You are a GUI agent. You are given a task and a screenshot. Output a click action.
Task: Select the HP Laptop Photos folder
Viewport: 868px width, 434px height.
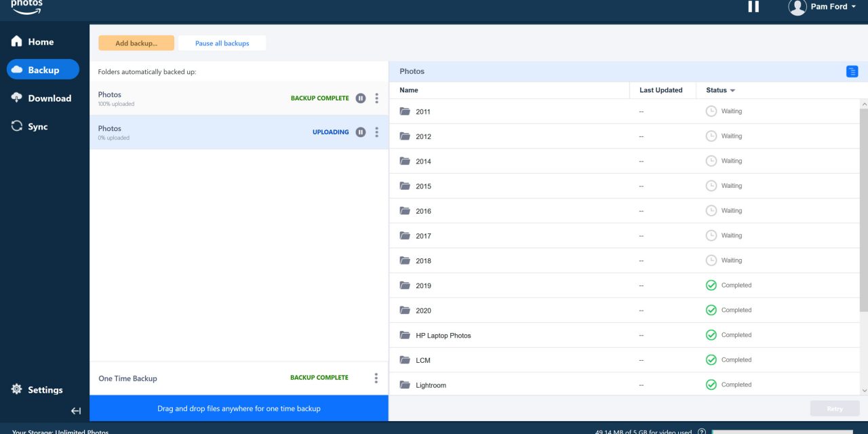click(443, 336)
